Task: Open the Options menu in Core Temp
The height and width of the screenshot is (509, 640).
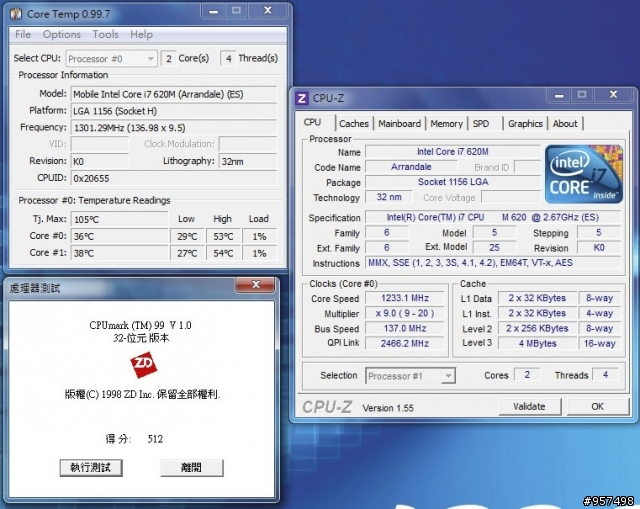Action: pyautogui.click(x=62, y=34)
